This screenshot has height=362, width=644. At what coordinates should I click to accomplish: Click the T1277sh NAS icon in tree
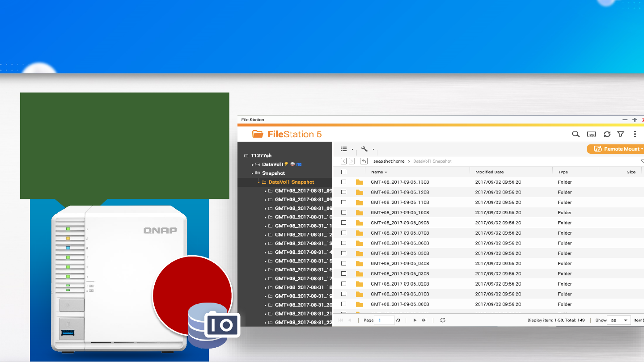[x=246, y=156]
